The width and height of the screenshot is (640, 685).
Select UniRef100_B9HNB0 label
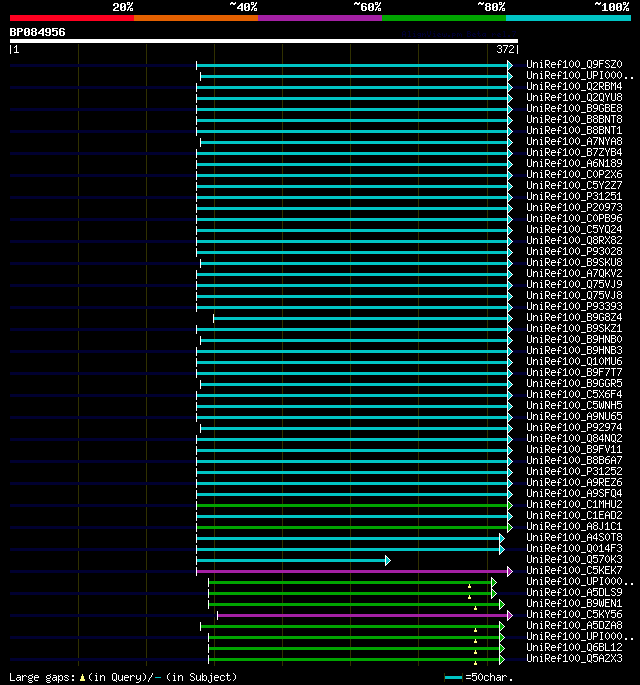click(574, 339)
